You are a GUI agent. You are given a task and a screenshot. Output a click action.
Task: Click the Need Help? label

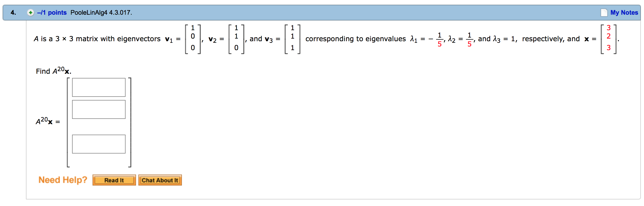tap(63, 180)
